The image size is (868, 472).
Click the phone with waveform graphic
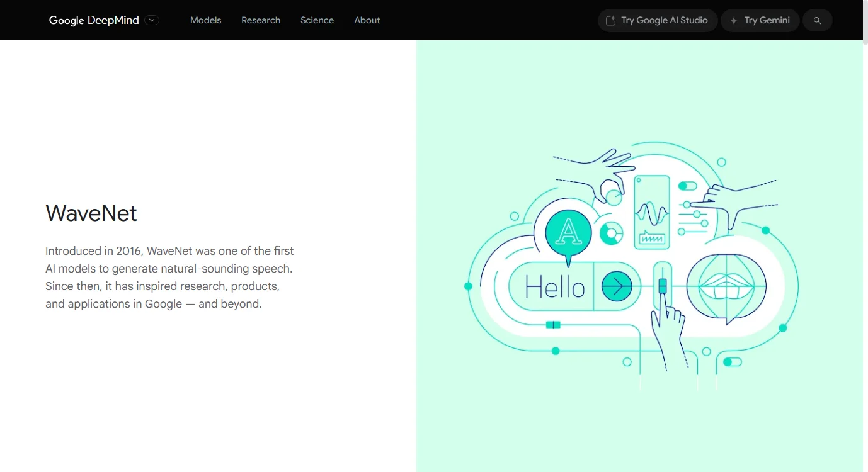point(651,212)
